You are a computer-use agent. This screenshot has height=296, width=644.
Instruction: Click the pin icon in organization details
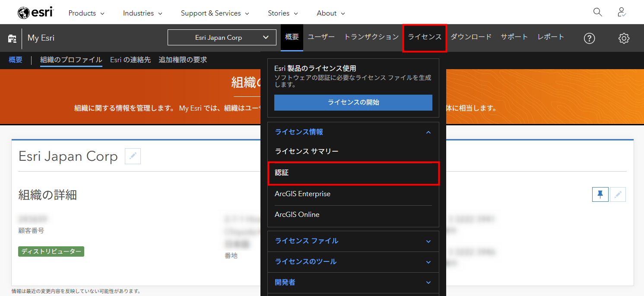pyautogui.click(x=600, y=195)
